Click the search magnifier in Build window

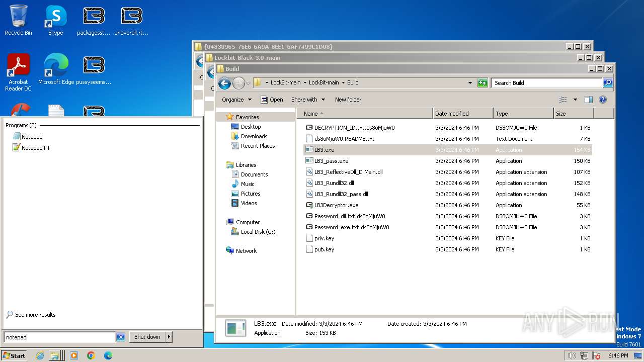point(608,83)
